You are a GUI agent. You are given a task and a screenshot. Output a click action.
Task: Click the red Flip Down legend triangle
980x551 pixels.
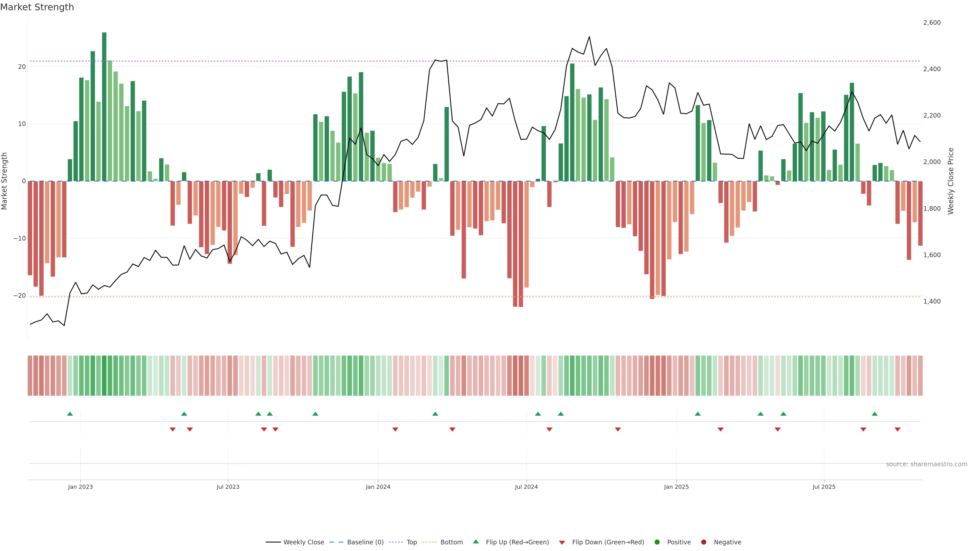coord(562,542)
